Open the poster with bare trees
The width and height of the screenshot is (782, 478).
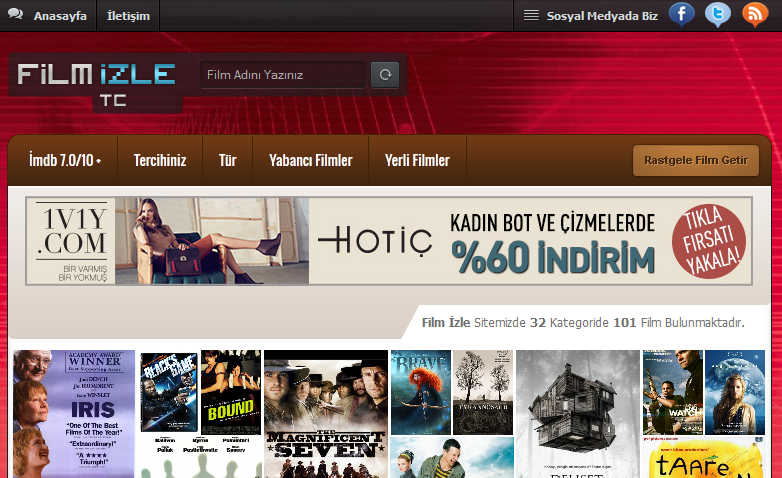coord(483,392)
